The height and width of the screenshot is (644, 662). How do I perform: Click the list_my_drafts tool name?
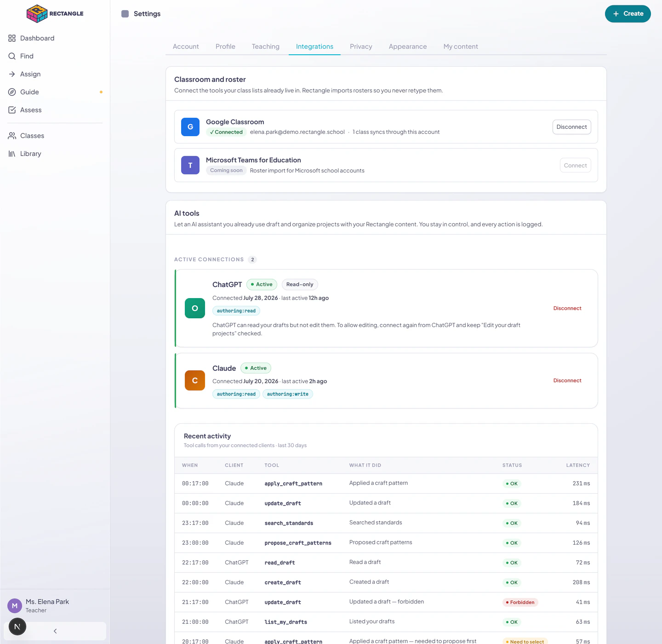point(286,622)
